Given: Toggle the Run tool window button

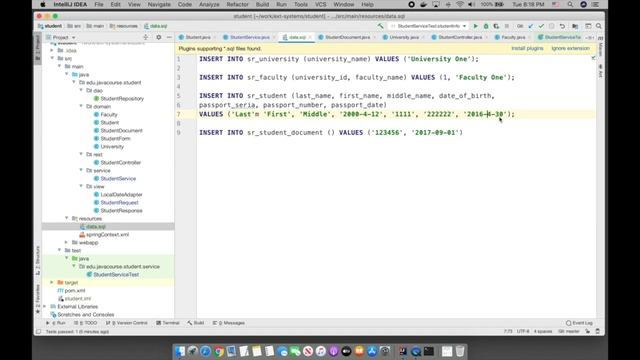Looking at the screenshot, I should click(56, 323).
